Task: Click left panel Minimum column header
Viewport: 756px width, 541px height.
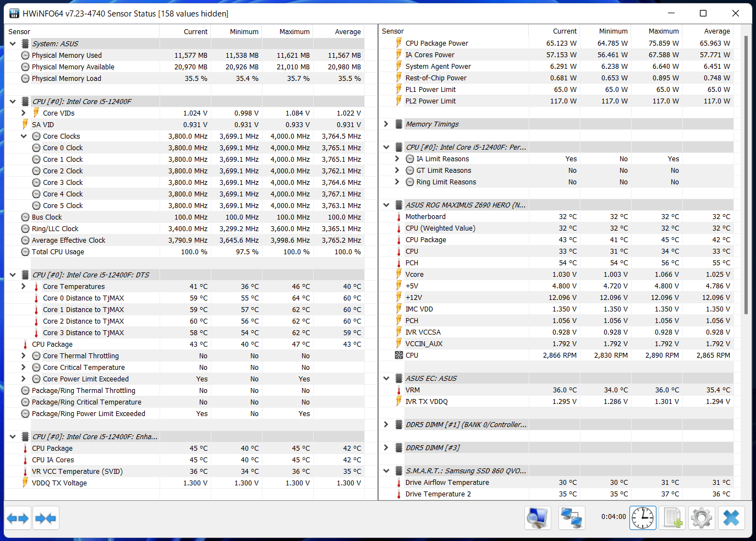Action: 237,31
